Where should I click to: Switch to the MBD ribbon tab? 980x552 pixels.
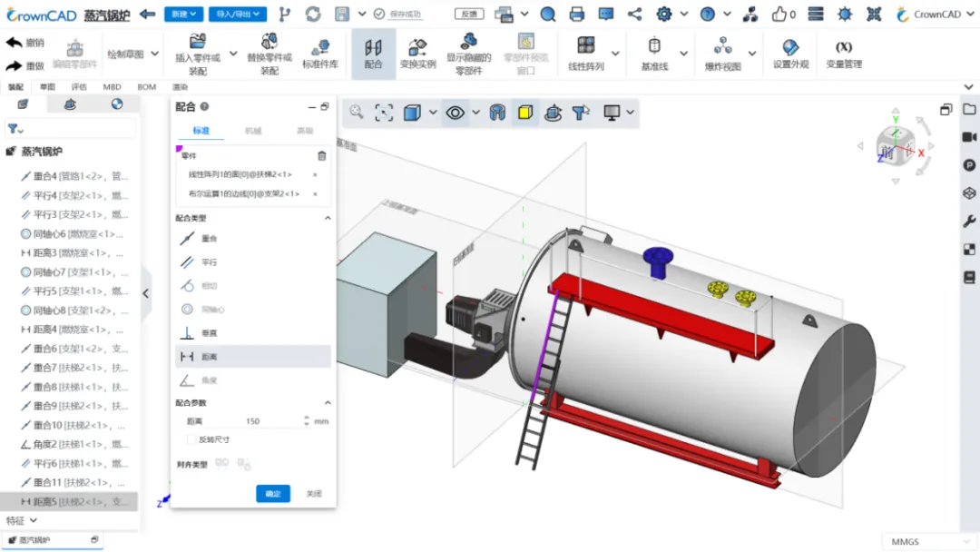[x=112, y=87]
